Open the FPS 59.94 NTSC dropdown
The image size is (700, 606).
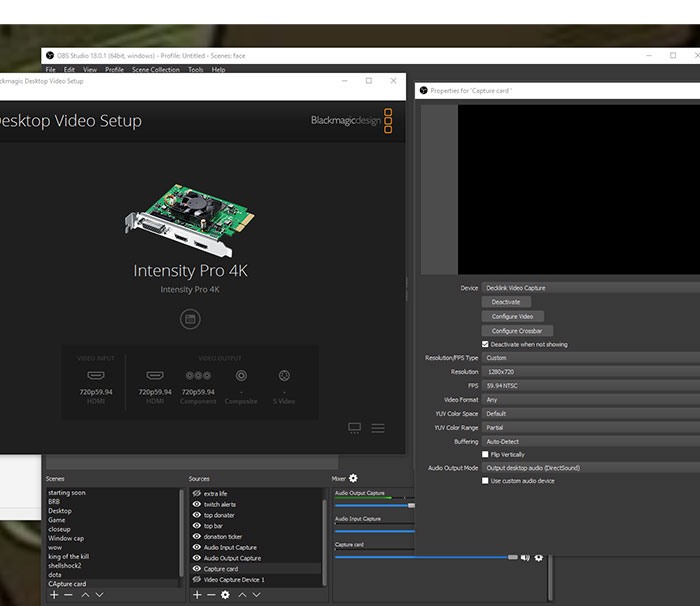coord(591,385)
